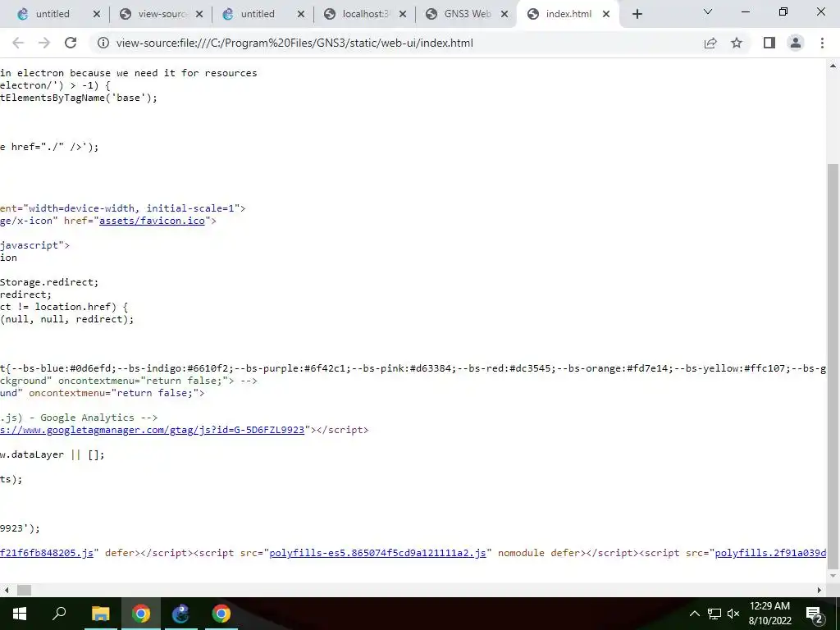This screenshot has width=840, height=630.
Task: Close the second untitled tab
Action: tap(301, 14)
